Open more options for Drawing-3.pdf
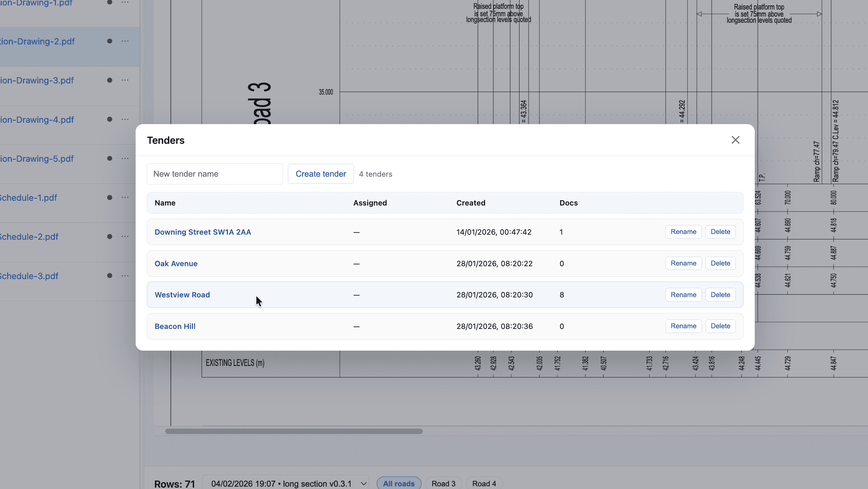 click(125, 80)
